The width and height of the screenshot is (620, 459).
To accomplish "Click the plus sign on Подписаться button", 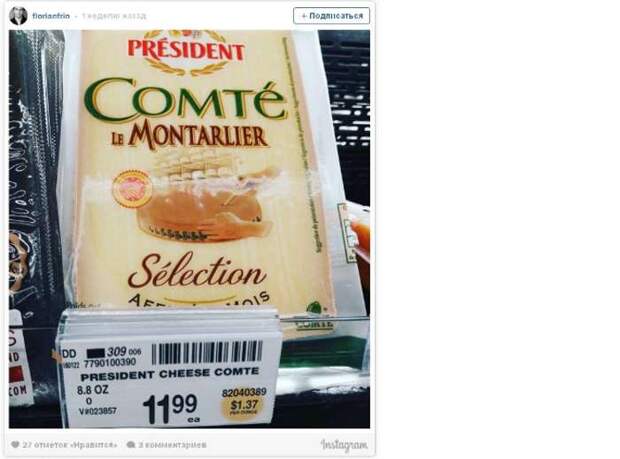I will coord(304,16).
